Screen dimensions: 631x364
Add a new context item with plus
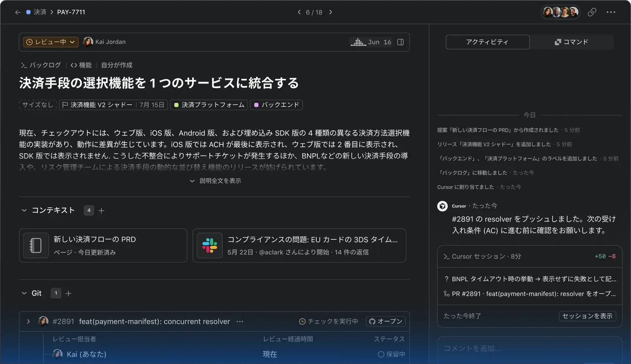click(101, 211)
